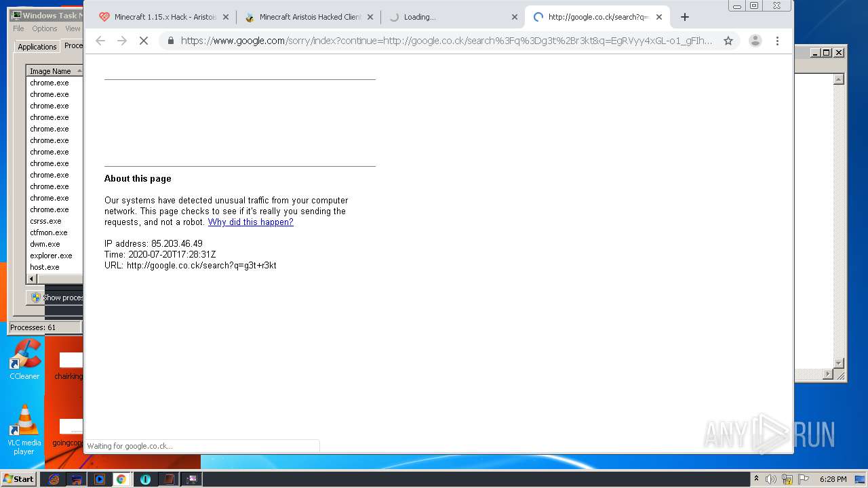Open the 'Why did this happen?' link
The image size is (868, 488).
coord(251,222)
